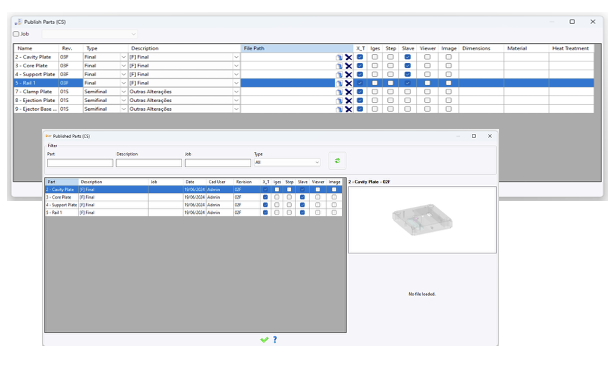
Task: Enable Iges for 3 - Core Plate in Publish Parts
Action: coord(375,66)
